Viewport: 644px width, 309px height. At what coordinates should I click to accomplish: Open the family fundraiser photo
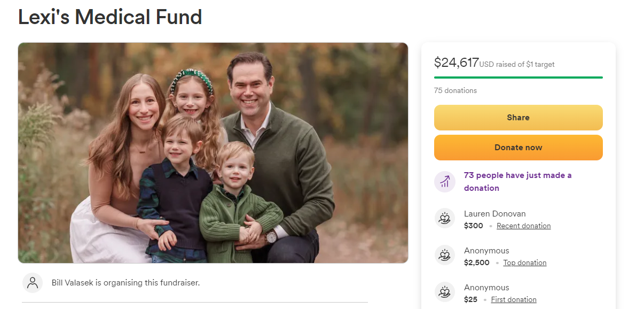click(213, 153)
